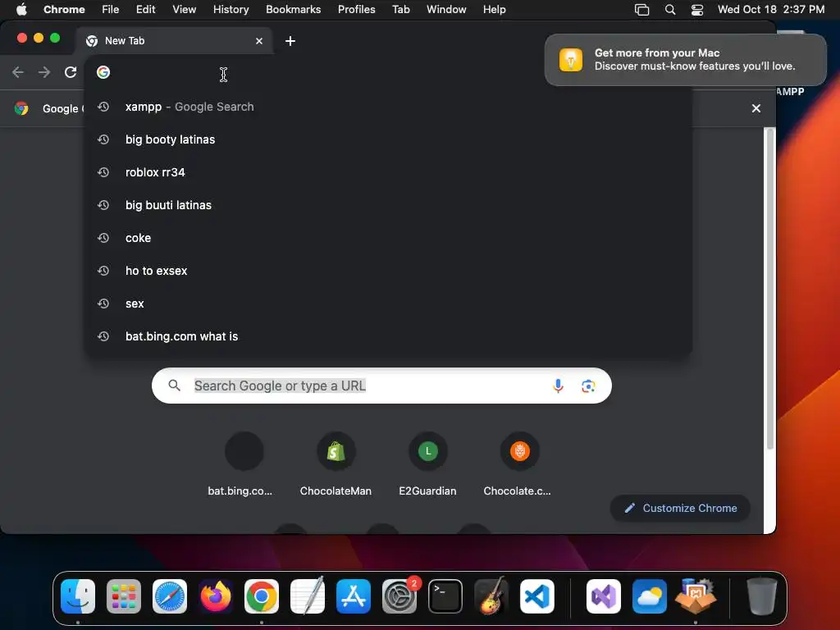Choose the xampp Google Search suggestion
The height and width of the screenshot is (630, 840).
(390, 107)
